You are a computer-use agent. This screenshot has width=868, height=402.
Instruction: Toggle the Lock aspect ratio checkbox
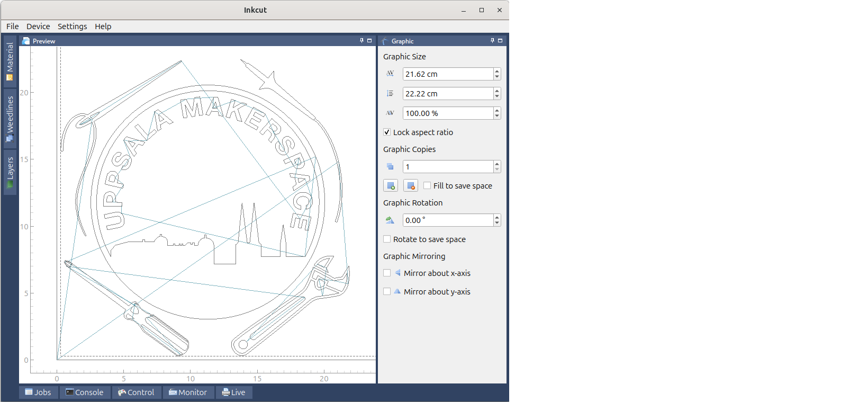click(x=387, y=132)
